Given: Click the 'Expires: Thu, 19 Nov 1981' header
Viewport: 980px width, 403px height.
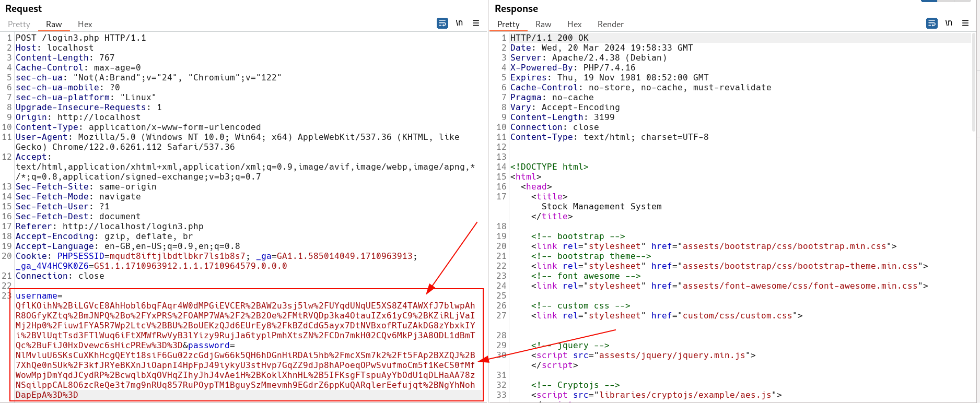Looking at the screenshot, I should point(610,78).
